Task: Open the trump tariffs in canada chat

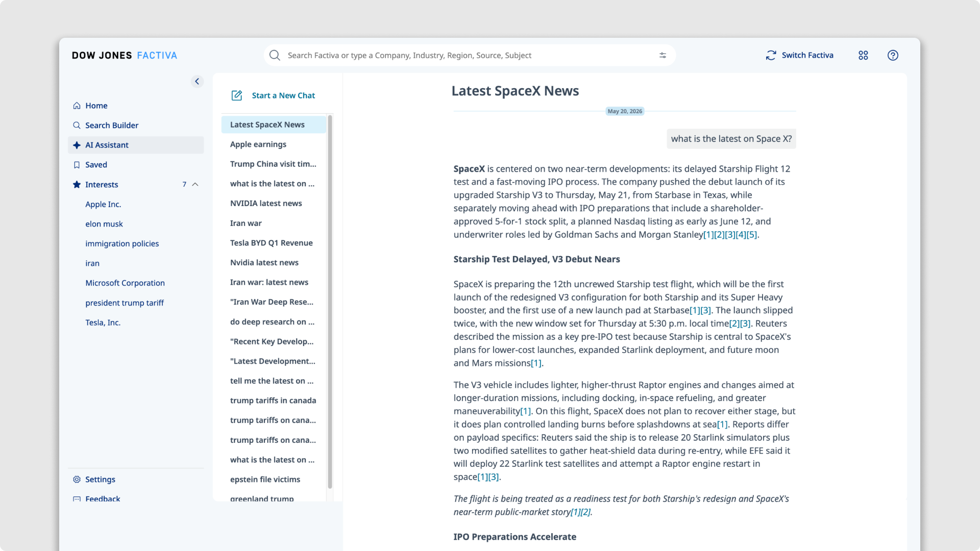Action: tap(274, 401)
